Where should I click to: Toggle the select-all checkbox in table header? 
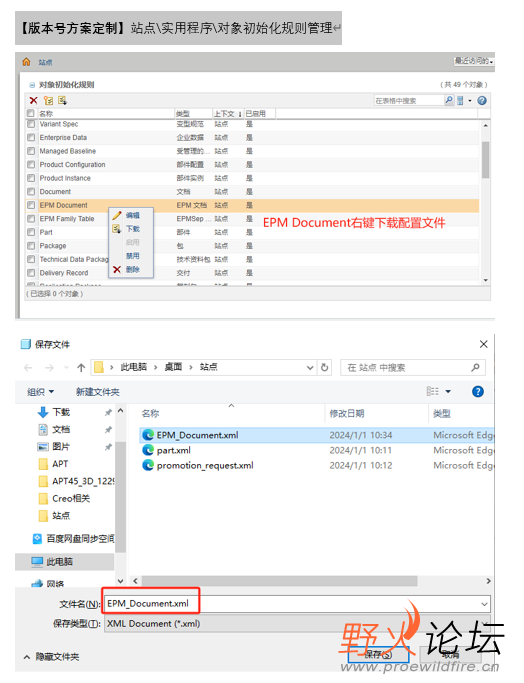coord(30,113)
